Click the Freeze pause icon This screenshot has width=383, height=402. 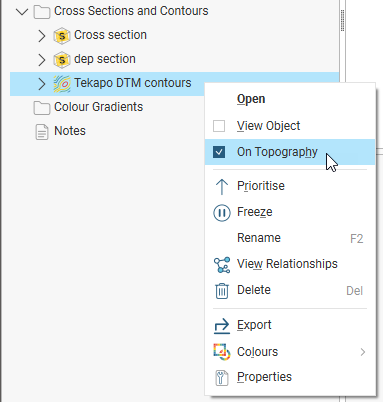[222, 213]
